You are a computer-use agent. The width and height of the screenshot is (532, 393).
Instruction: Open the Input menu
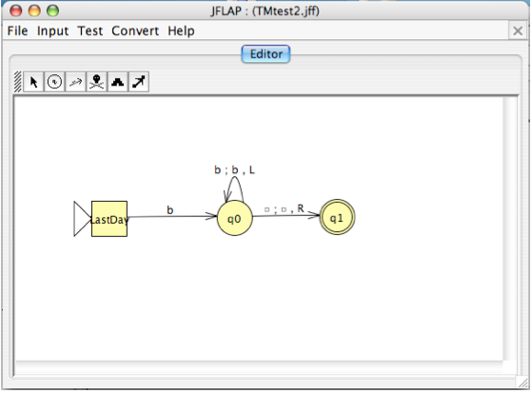pyautogui.click(x=52, y=30)
